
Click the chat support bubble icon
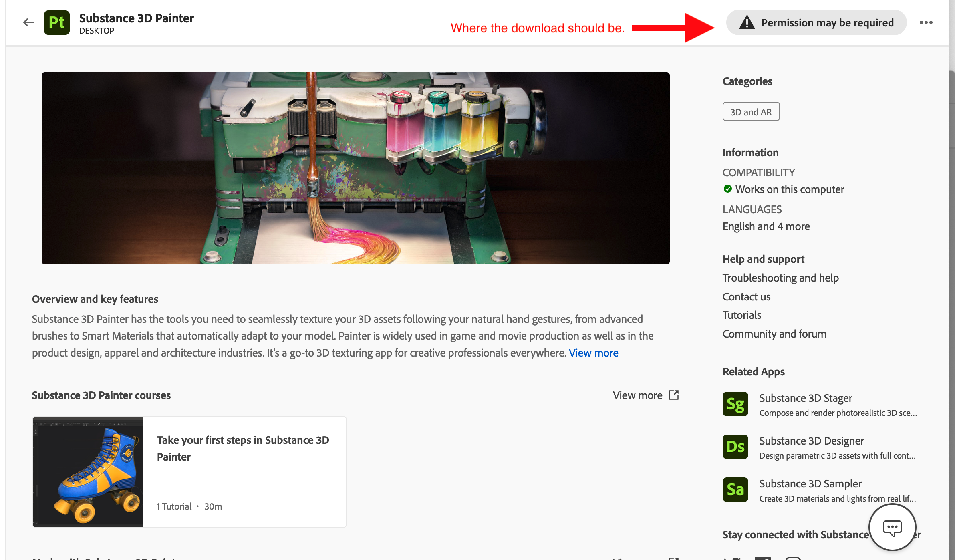(x=892, y=528)
